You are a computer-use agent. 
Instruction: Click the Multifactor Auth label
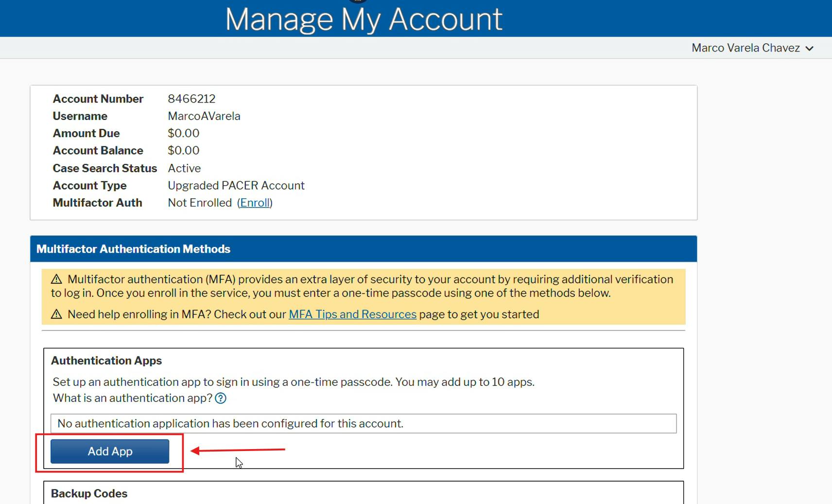point(97,203)
